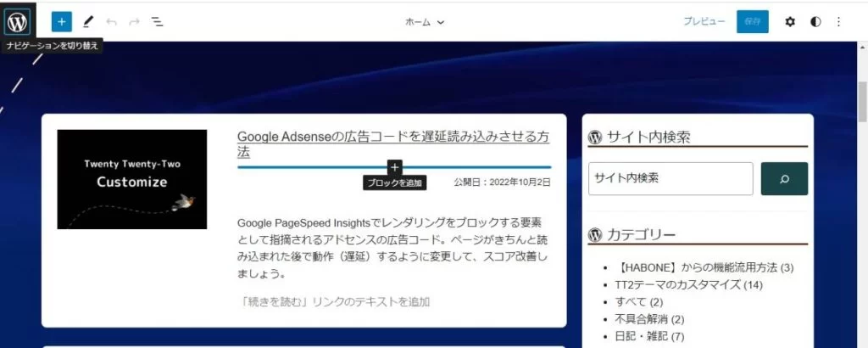This screenshot has height=348, width=868.
Task: Toggle the styles half-circle icon
Action: 815,21
